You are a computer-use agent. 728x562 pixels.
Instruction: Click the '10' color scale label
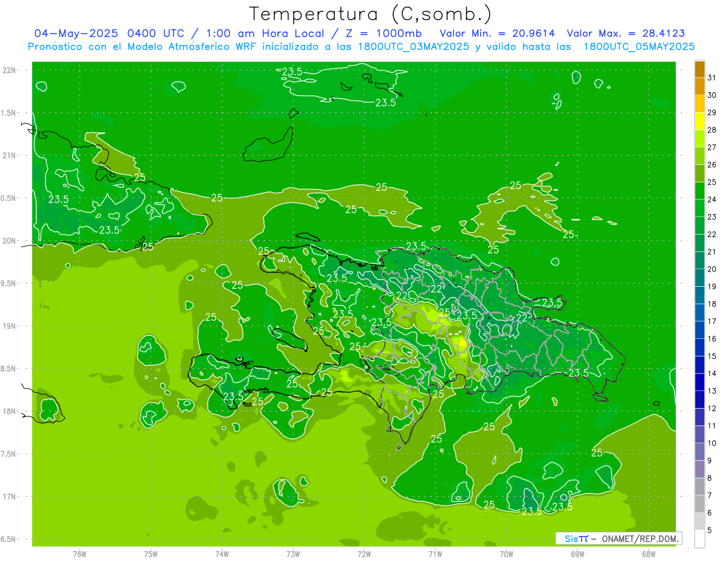point(712,443)
